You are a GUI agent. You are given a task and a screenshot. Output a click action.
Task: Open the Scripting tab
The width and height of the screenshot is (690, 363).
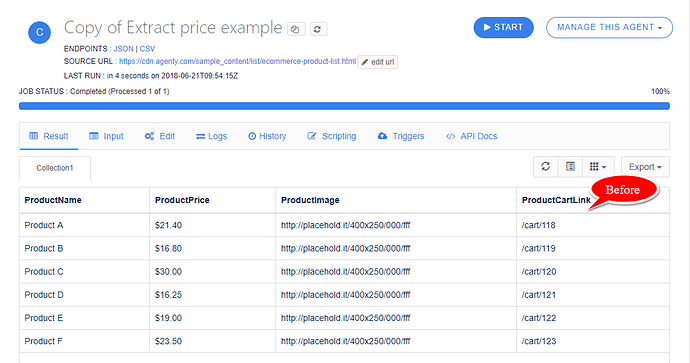tap(332, 136)
